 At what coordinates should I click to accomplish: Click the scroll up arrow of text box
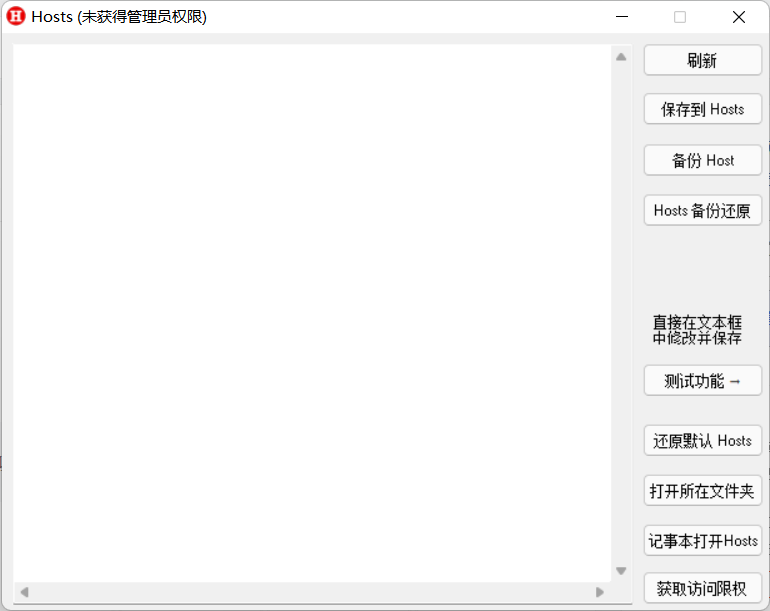click(621, 57)
